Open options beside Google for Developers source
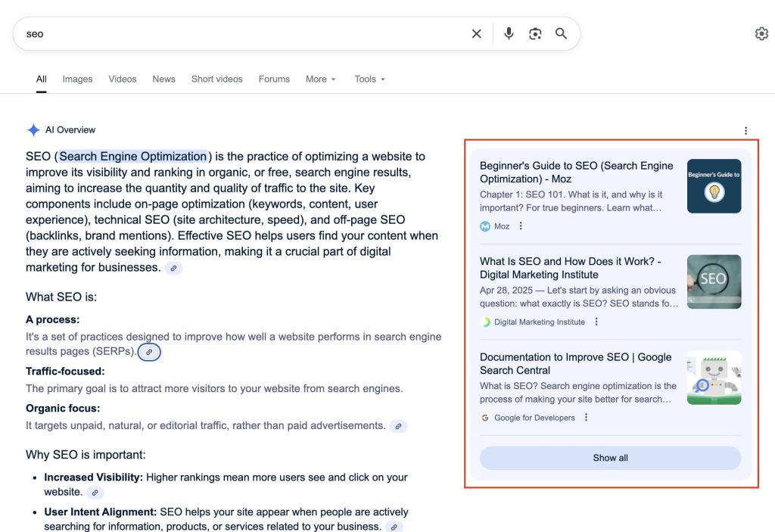 [586, 418]
